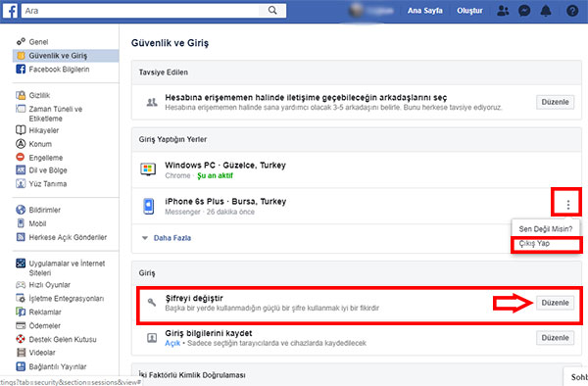Image resolution: width=588 pixels, height=386 pixels.
Task: Click the Bağlantılı Yayınlar icon
Action: tap(21, 366)
